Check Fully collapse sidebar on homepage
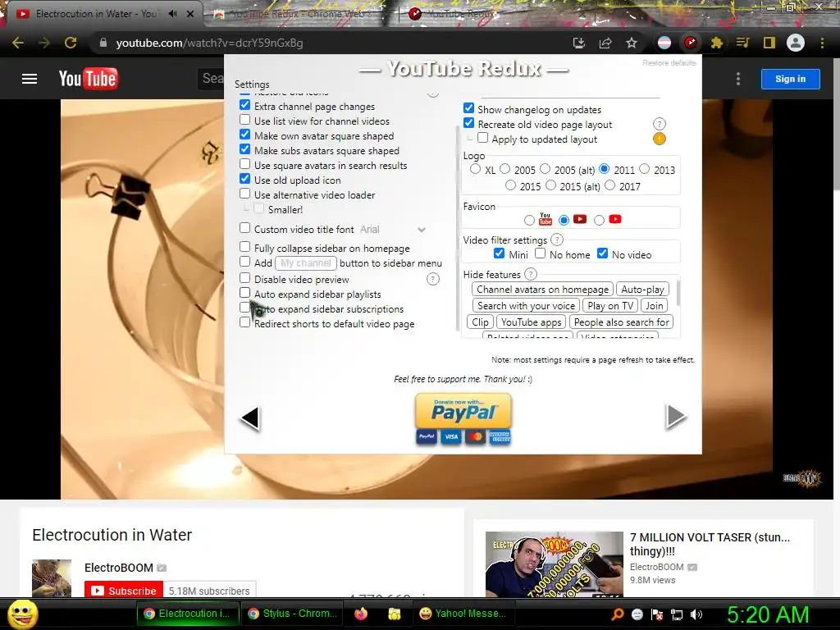840x630 pixels. click(x=244, y=246)
